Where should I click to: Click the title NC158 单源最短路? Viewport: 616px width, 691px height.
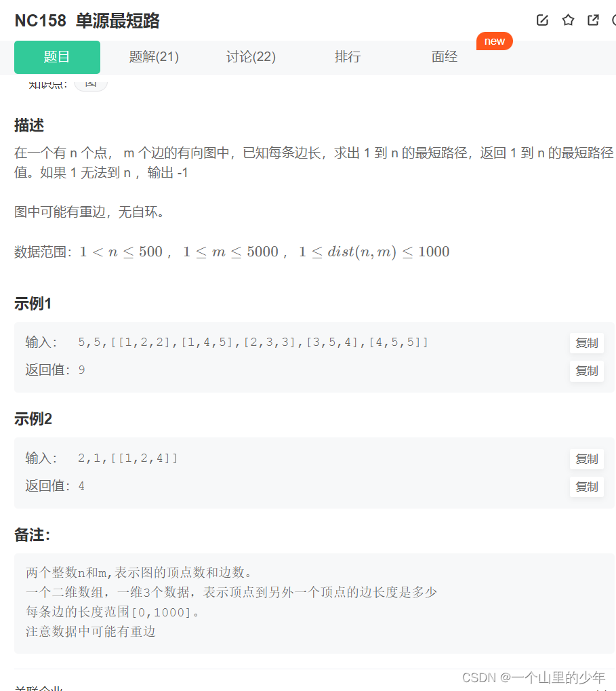[87, 21]
